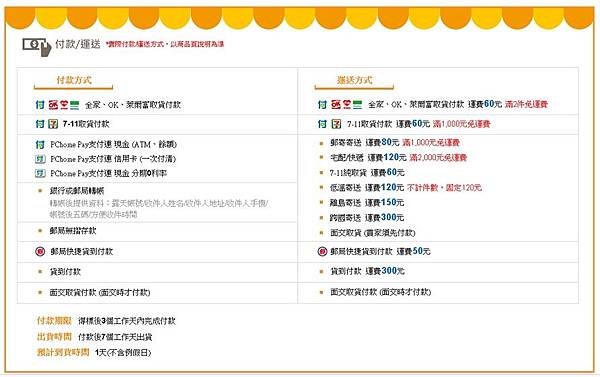This screenshot has height=377, width=600.
Task: Click the red 實際付款運送方式 notice text
Action: pos(165,44)
